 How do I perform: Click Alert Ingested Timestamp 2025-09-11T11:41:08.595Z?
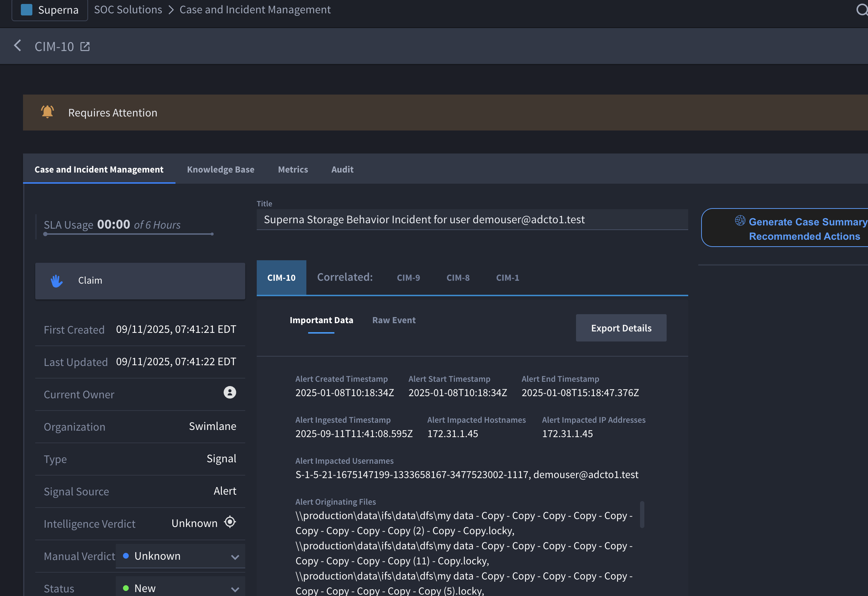[354, 434]
